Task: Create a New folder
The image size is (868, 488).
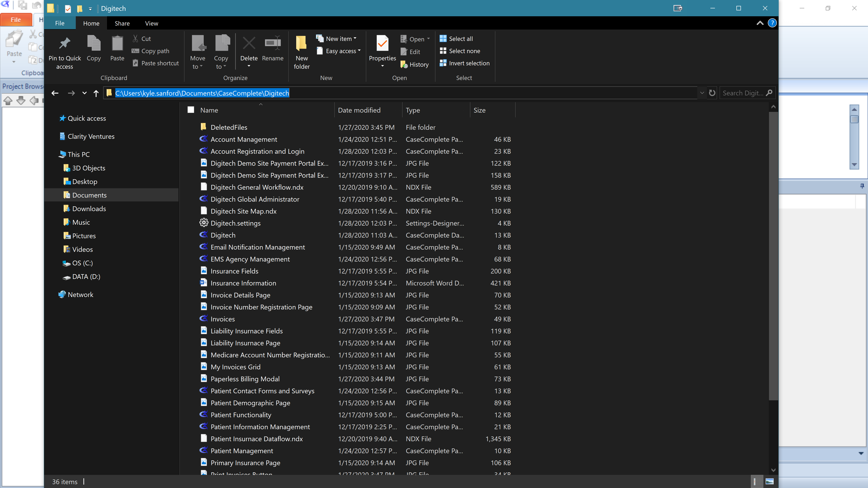Action: point(302,52)
